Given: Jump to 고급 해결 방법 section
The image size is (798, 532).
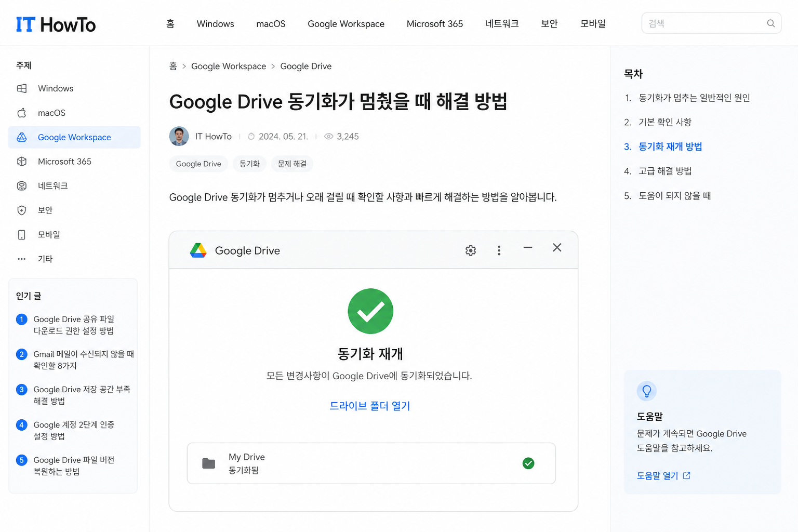Looking at the screenshot, I should coord(665,171).
